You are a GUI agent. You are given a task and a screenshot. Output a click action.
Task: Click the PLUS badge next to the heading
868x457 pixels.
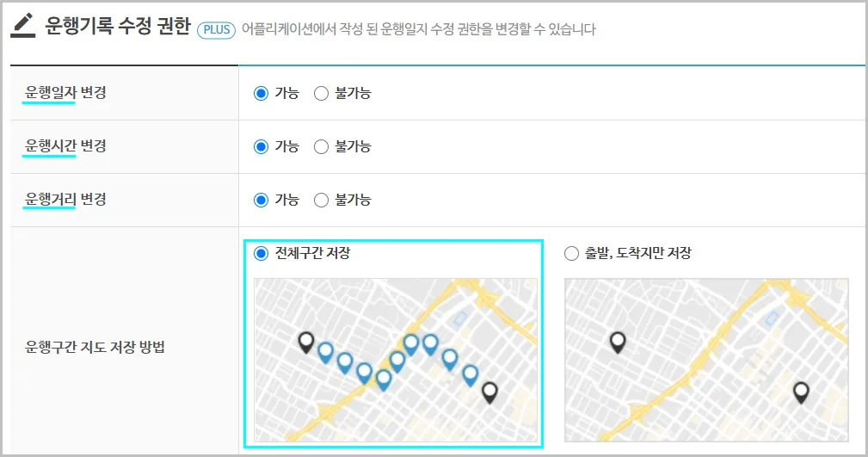(x=216, y=30)
